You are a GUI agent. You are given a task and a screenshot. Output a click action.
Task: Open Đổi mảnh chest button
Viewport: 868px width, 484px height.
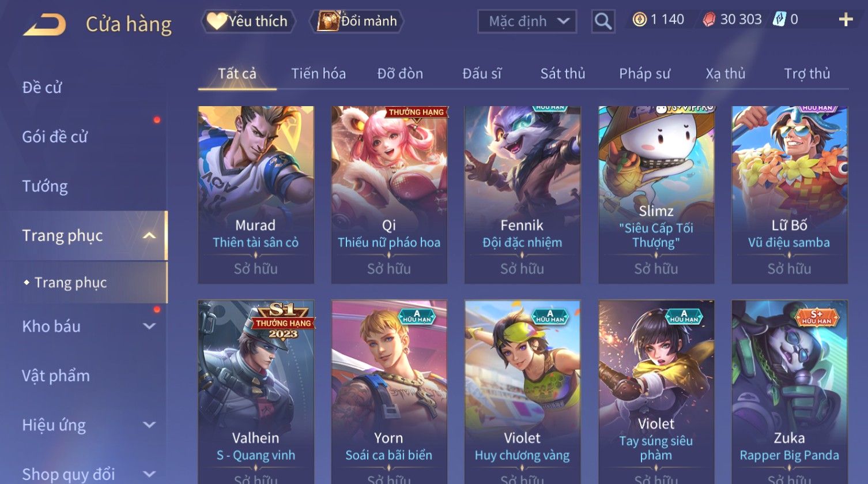(x=357, y=21)
